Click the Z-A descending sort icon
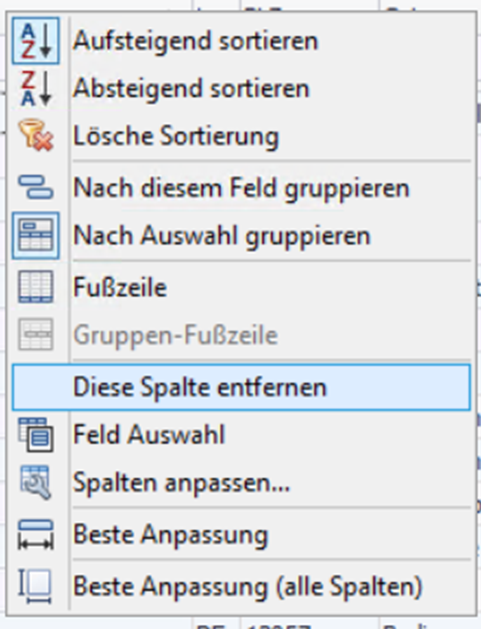This screenshot has height=629, width=481. point(36,88)
